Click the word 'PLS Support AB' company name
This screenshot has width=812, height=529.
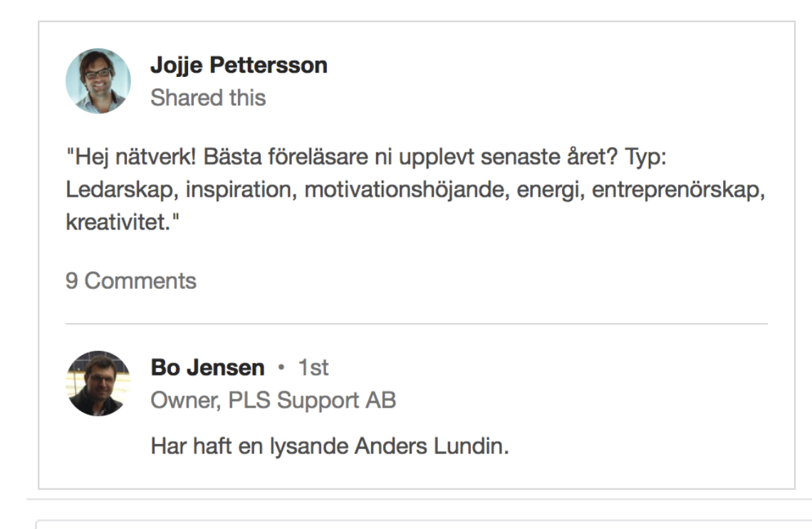pyautogui.click(x=312, y=400)
